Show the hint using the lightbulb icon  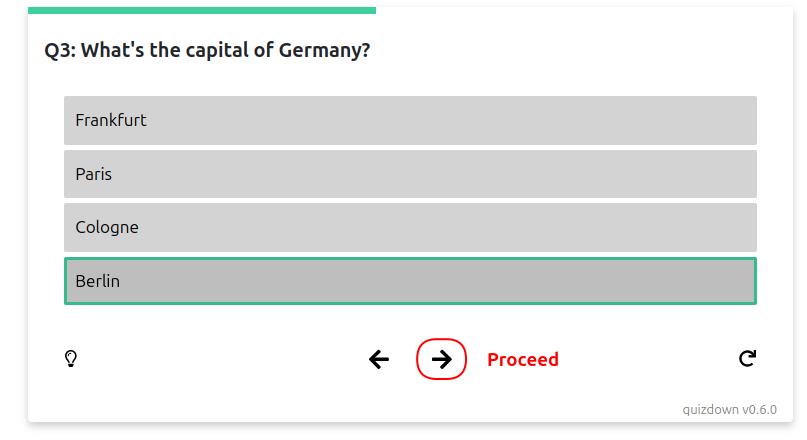71,359
